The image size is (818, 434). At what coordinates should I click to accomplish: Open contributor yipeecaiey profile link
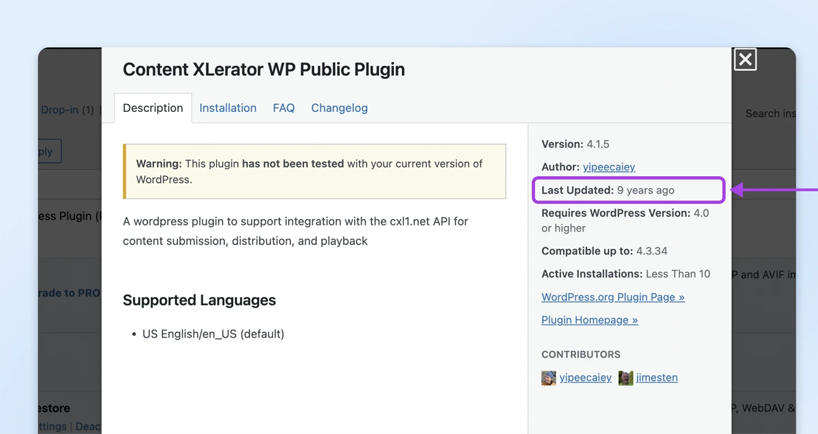point(585,377)
